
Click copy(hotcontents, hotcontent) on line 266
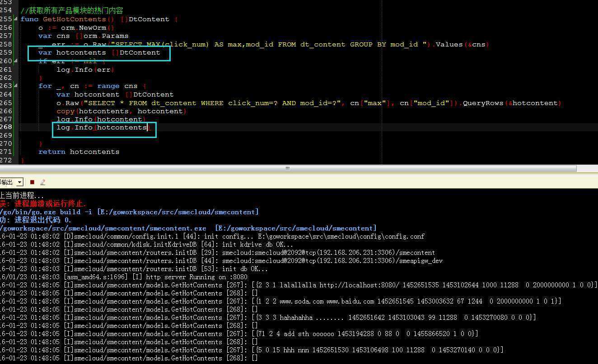121,111
